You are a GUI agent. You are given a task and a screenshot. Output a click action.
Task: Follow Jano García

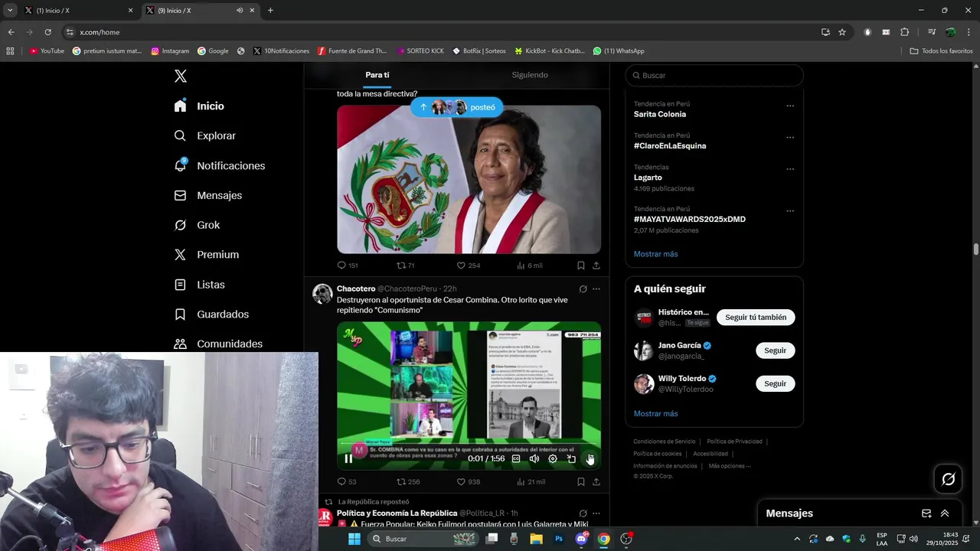click(775, 350)
